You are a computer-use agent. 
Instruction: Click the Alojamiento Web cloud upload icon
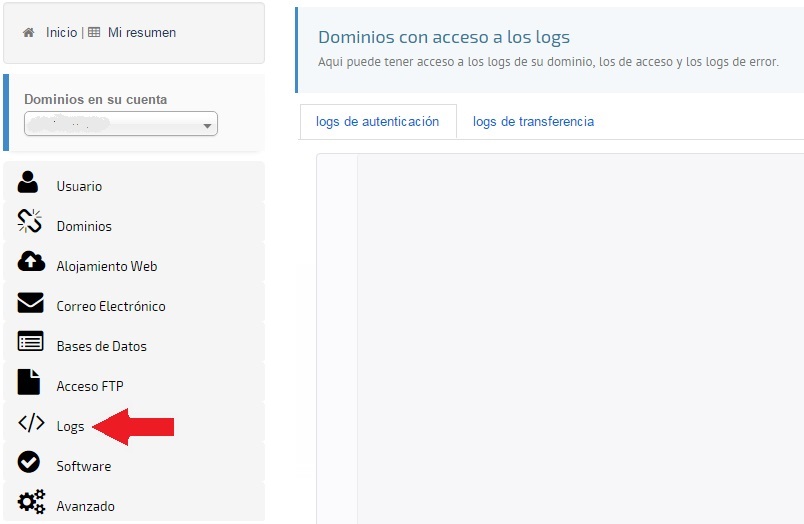(x=31, y=262)
